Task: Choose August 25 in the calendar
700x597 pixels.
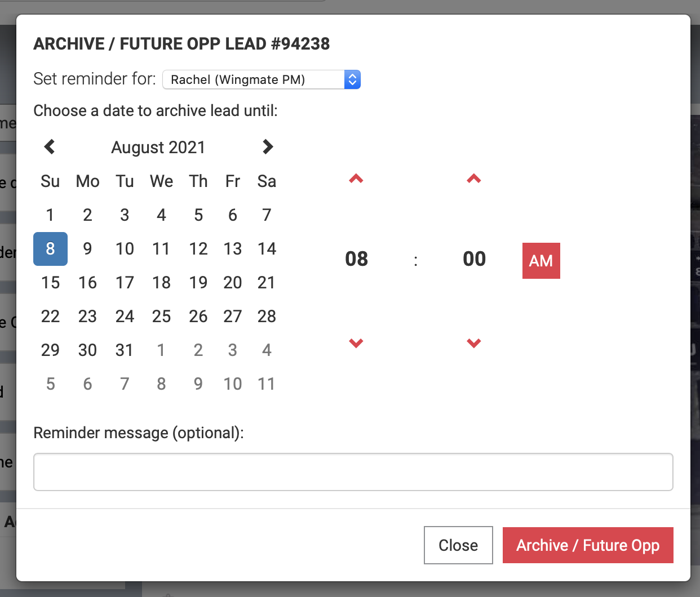Action: coord(161,317)
